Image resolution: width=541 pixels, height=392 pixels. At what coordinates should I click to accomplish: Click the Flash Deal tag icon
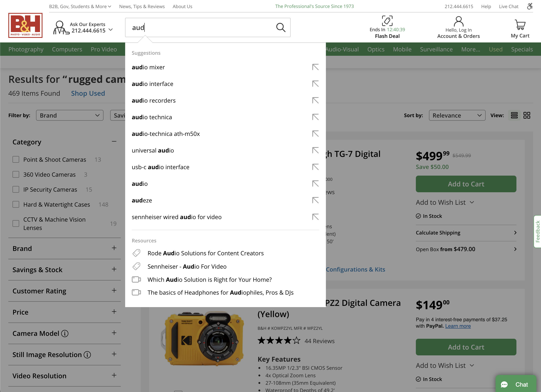point(387,21)
